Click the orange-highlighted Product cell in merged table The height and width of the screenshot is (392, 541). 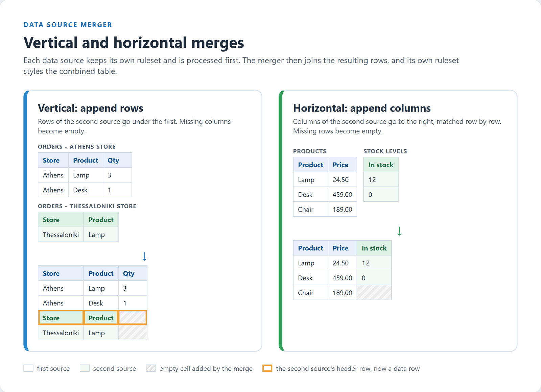[101, 318]
